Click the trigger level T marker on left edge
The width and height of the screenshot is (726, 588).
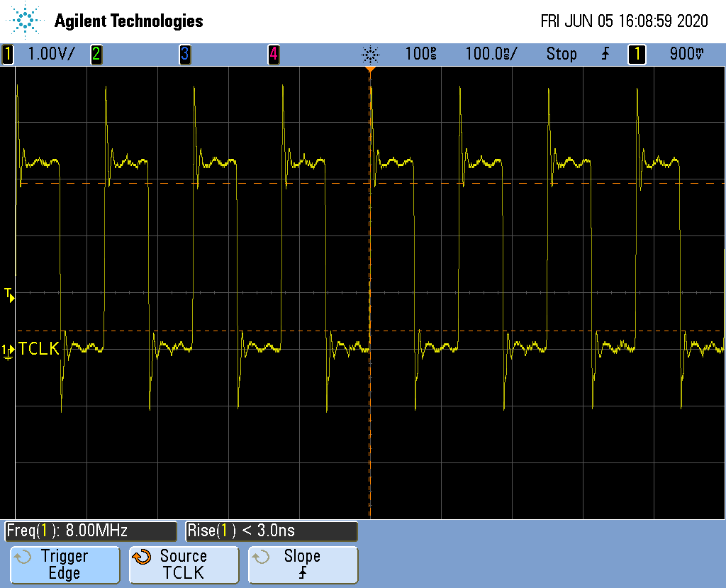point(9,294)
